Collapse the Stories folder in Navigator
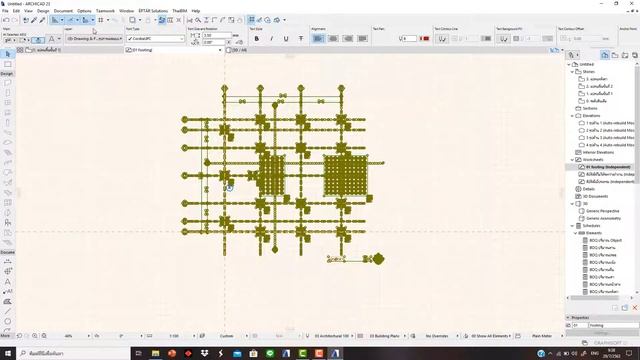Viewport: 640px width, 360px height. pos(572,71)
